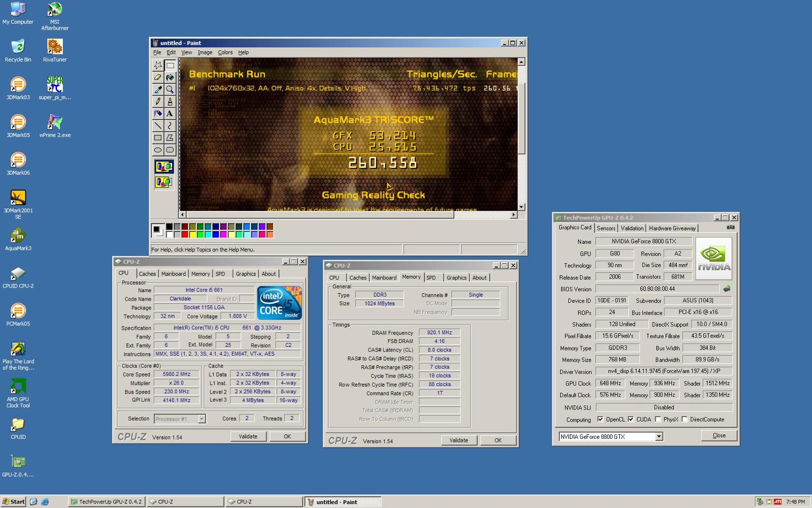812x508 pixels.
Task: Choose the opaque selection option in Paint
Action: 164,167
